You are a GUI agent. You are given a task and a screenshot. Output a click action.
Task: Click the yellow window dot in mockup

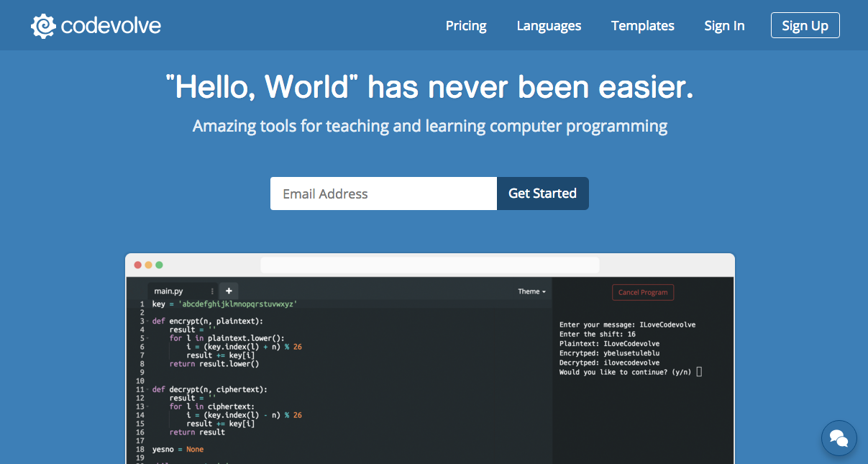[149, 265]
